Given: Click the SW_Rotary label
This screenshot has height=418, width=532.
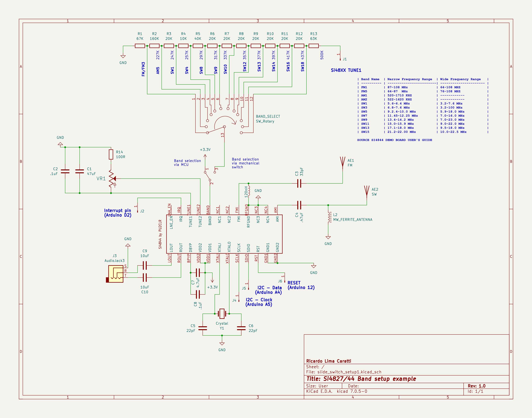Looking at the screenshot, I should 265,121.
